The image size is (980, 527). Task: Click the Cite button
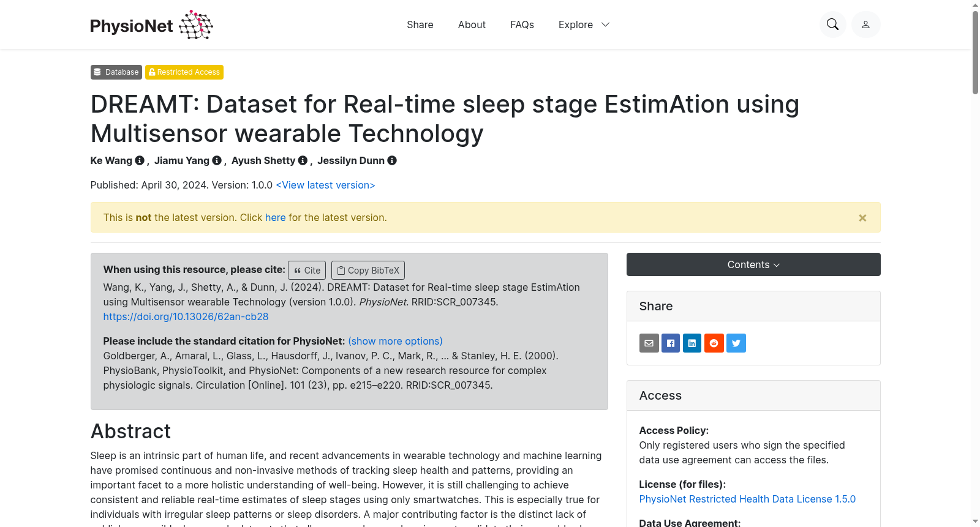[x=307, y=270]
